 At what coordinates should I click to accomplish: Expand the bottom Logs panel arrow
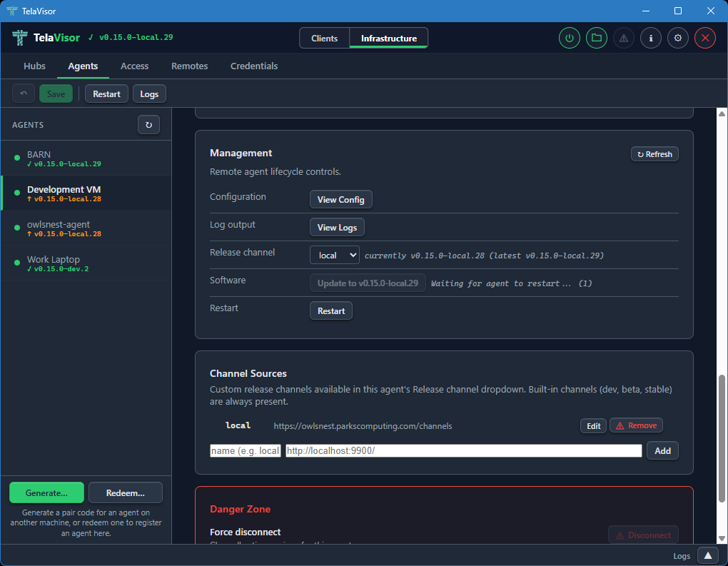coord(707,556)
